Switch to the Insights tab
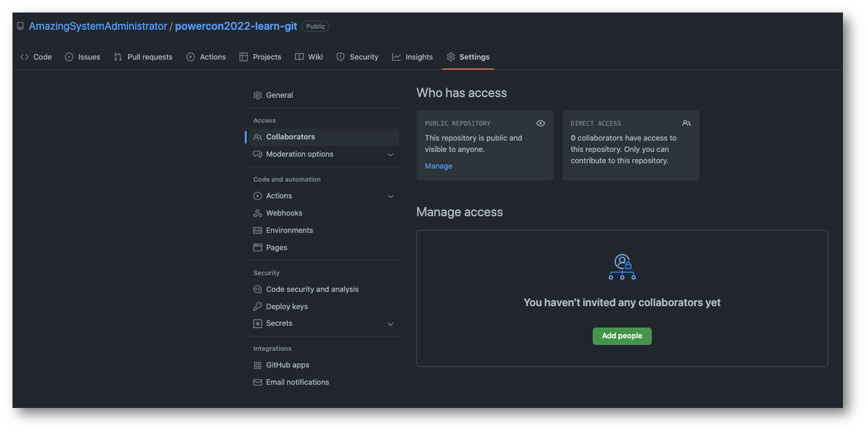The image size is (868, 433). point(412,57)
